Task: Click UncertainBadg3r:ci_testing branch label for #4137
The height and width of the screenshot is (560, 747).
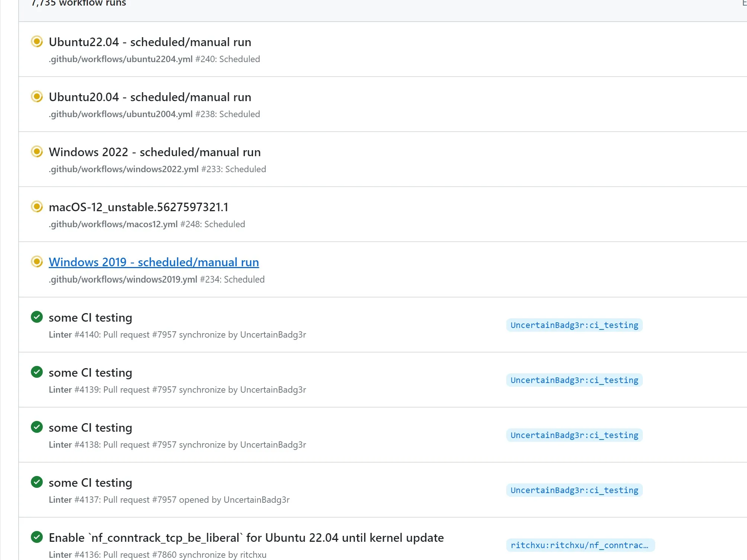Action: [574, 490]
